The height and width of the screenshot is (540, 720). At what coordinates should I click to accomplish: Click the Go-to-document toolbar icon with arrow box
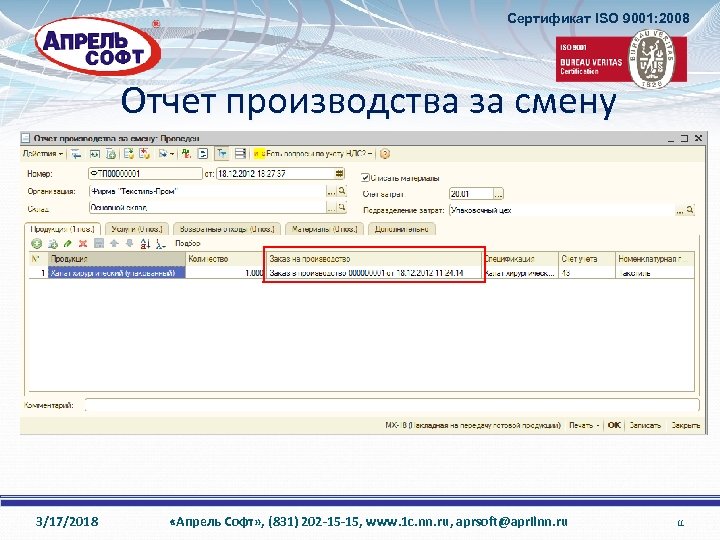coord(94,154)
